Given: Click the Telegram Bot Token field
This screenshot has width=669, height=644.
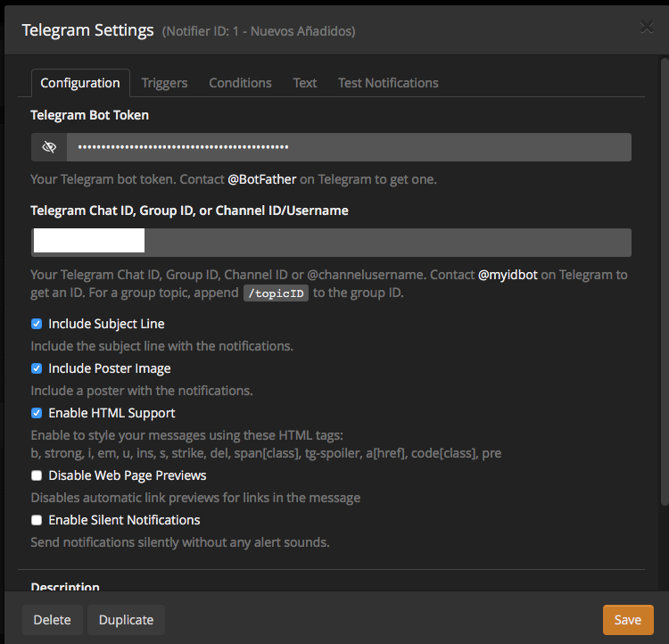Looking at the screenshot, I should point(348,147).
